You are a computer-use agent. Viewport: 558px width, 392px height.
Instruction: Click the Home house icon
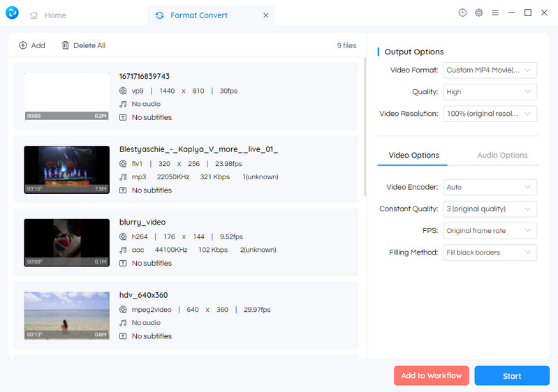point(34,15)
